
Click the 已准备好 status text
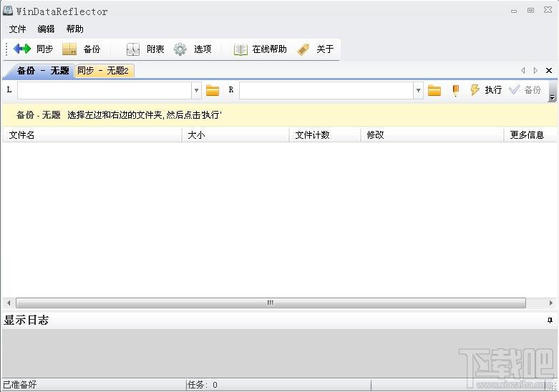coord(19,385)
